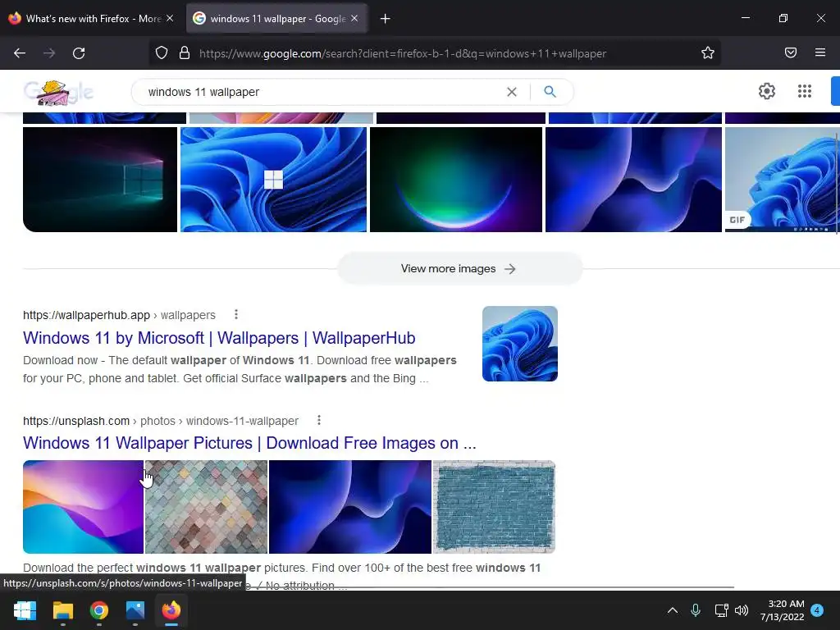Select the windows 11 wallpaper Google tab
840x630 pixels.
276,19
